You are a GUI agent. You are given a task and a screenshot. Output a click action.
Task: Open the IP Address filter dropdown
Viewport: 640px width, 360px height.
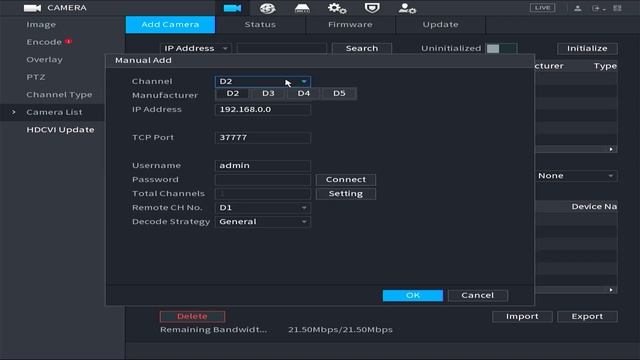[196, 49]
